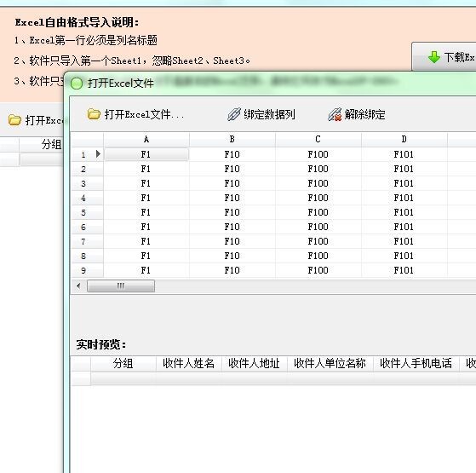
Task: Select column header C
Action: pyautogui.click(x=318, y=140)
